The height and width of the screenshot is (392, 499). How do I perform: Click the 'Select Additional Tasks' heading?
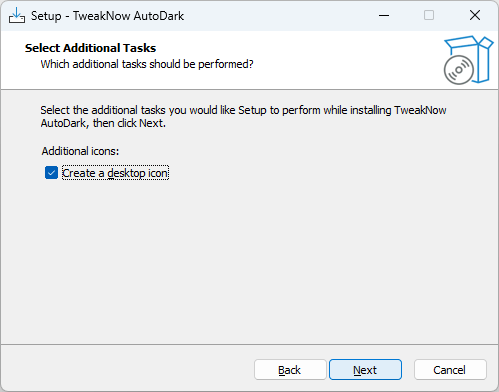[90, 48]
